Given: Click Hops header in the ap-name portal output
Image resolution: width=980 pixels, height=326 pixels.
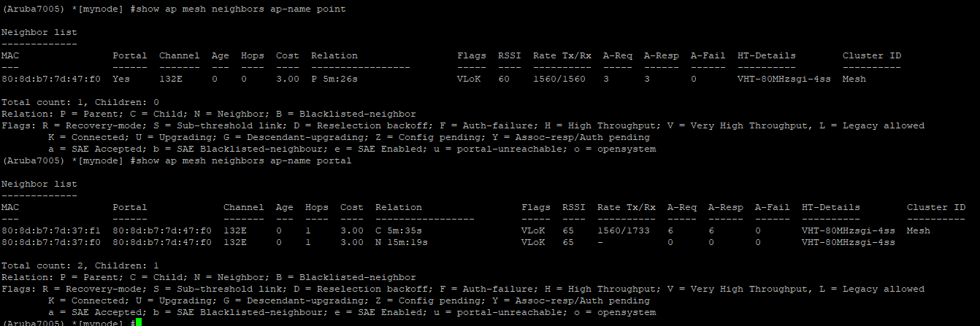Looking at the screenshot, I should (317, 207).
